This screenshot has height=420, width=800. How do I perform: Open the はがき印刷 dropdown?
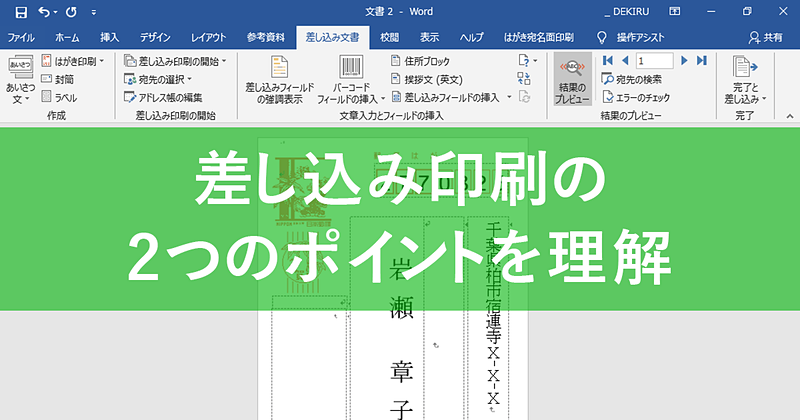point(73,61)
